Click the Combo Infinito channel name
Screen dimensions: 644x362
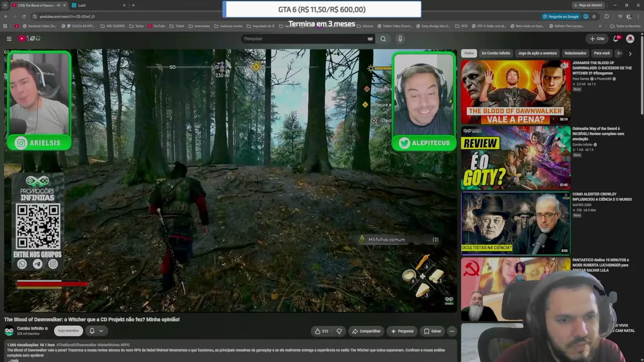click(31, 328)
